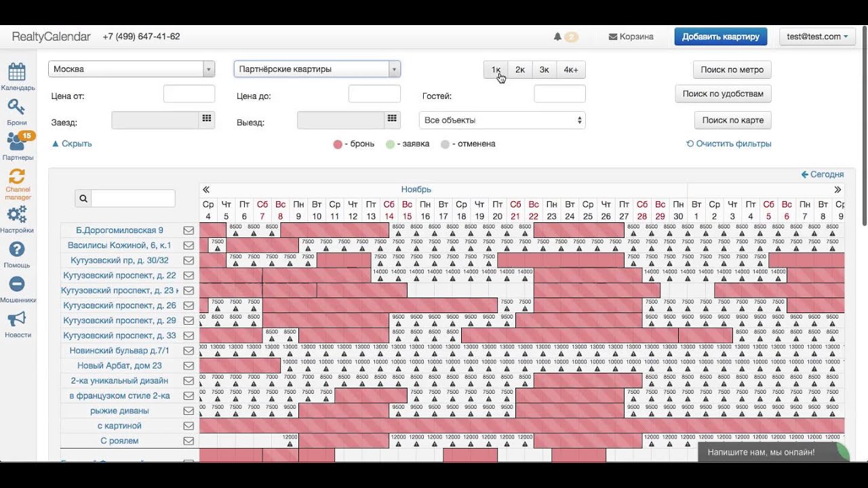
Task: Open the Календарь calendar sidebar icon
Action: [x=17, y=72]
